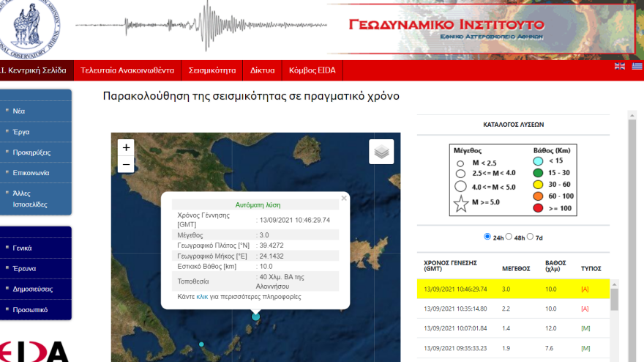
Task: Open the Δίκτυα menu
Action: click(263, 70)
